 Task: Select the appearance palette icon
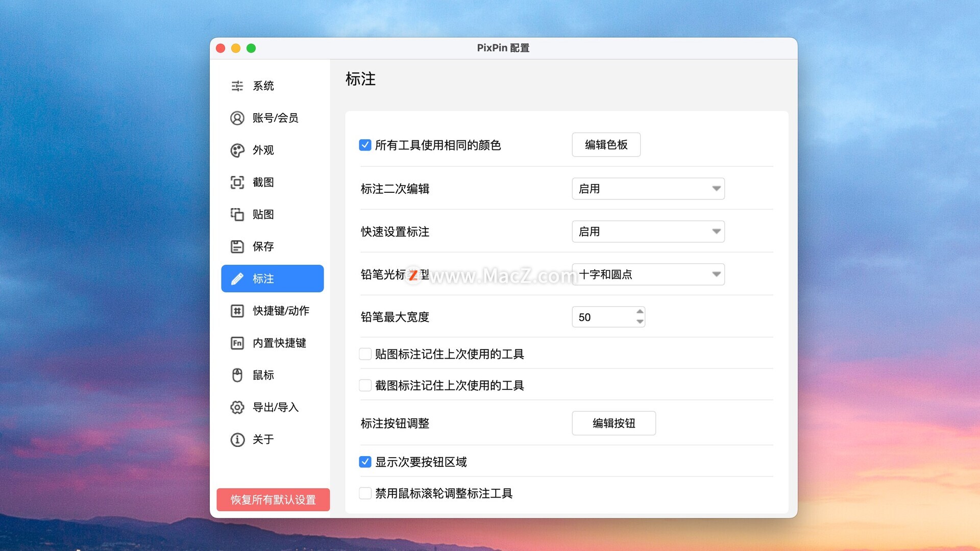[x=237, y=150]
